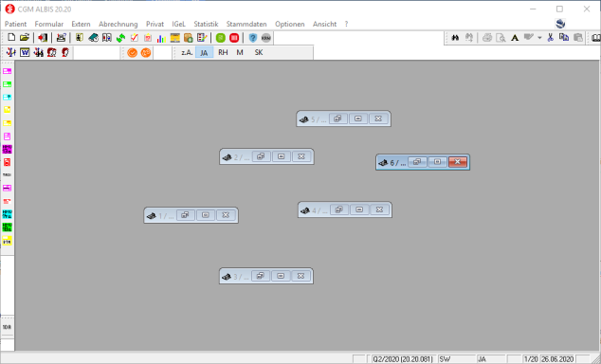Open the Privat menu
601x364 pixels.
(x=155, y=24)
